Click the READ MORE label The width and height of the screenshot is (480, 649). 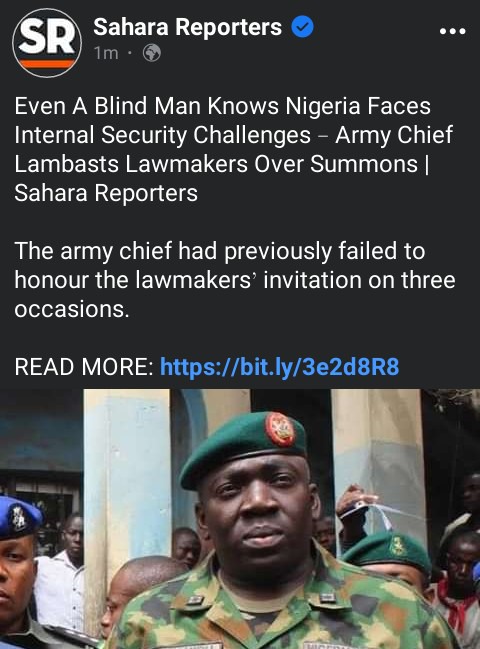point(84,367)
